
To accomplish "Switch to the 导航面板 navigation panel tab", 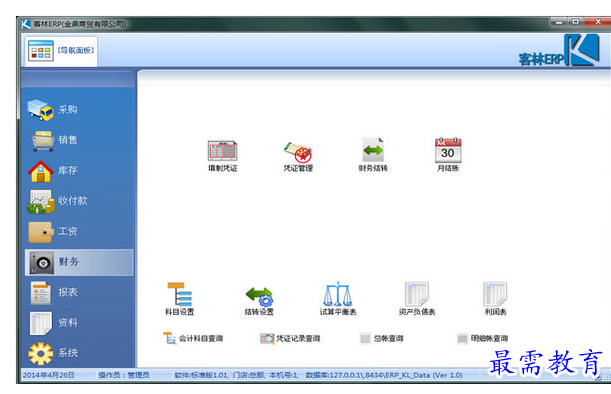I will pos(61,51).
